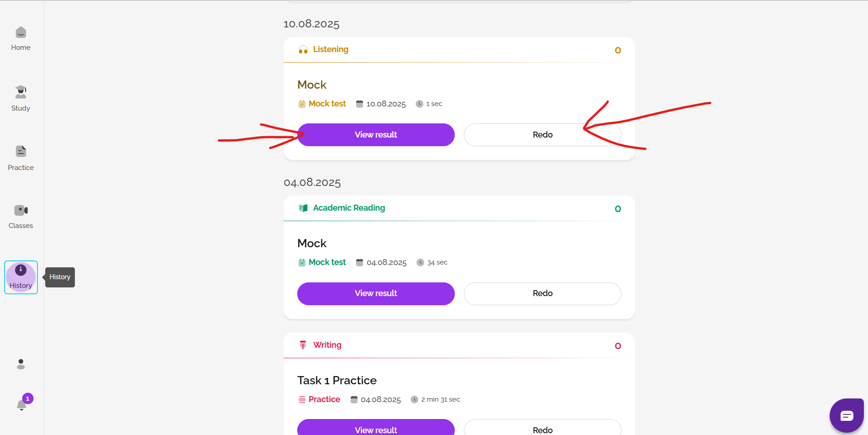View result of Academic Reading mock
This screenshot has height=435, width=868.
[x=376, y=293]
